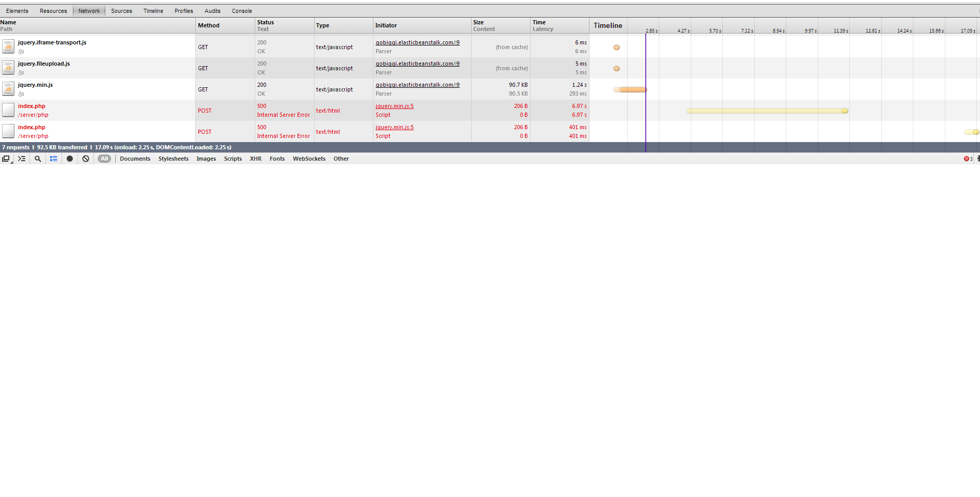The height and width of the screenshot is (497, 980).
Task: Open the Timeline tab
Action: point(153,11)
